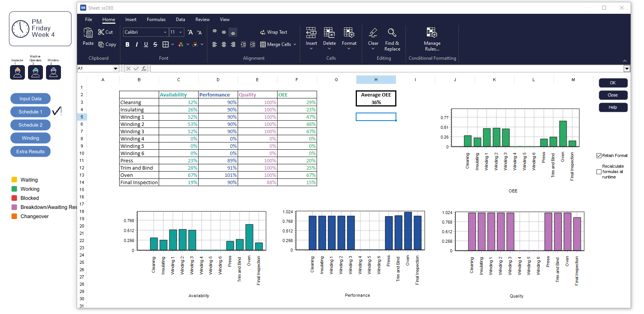Open Manage Rules for conditional formatting
Screen dimensions: 644x314
[x=432, y=39]
